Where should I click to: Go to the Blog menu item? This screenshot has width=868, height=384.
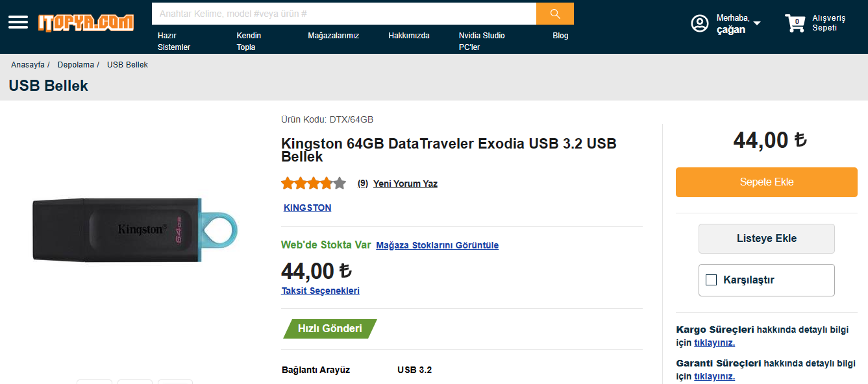point(560,36)
